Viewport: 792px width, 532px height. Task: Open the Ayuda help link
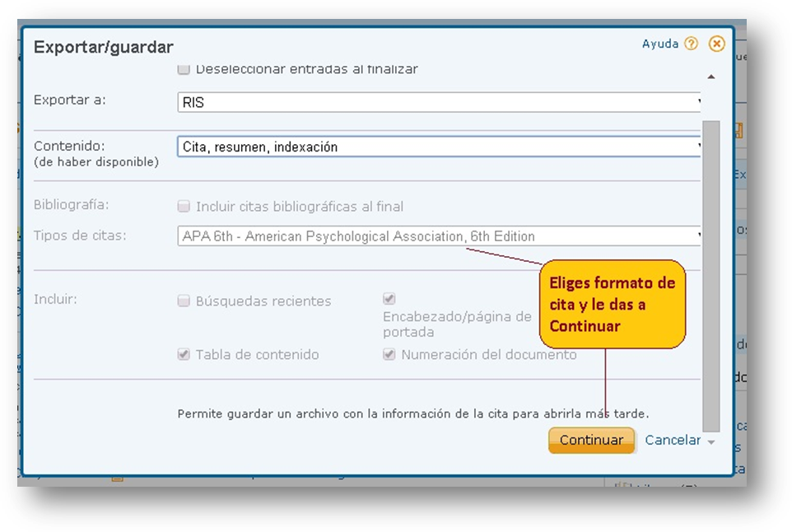pos(659,44)
